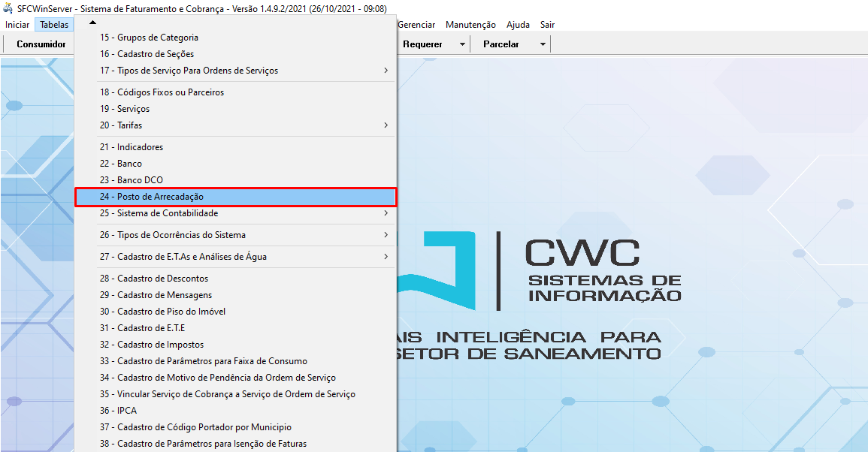Image resolution: width=868 pixels, height=452 pixels.
Task: Click the Requerer toolbar button
Action: click(x=422, y=44)
